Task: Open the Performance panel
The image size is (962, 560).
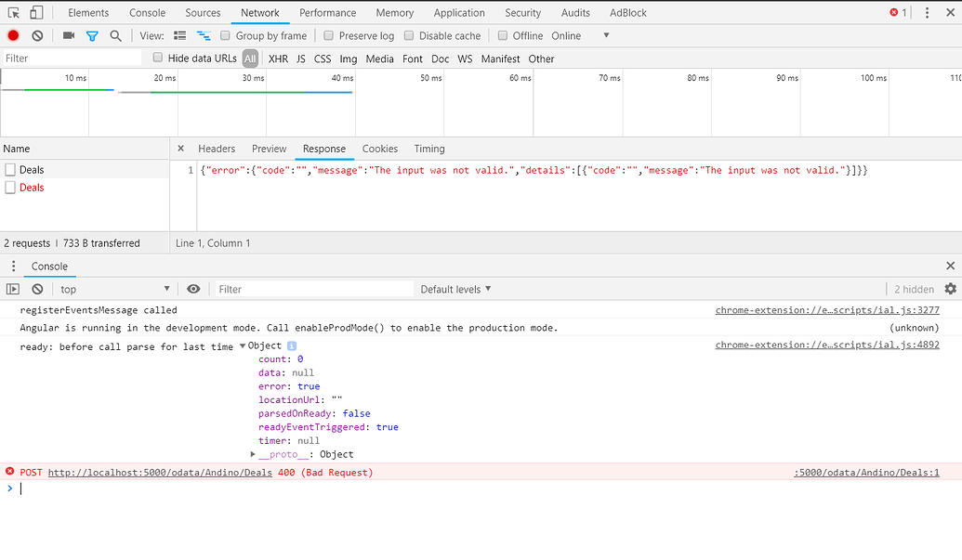Action: point(327,12)
